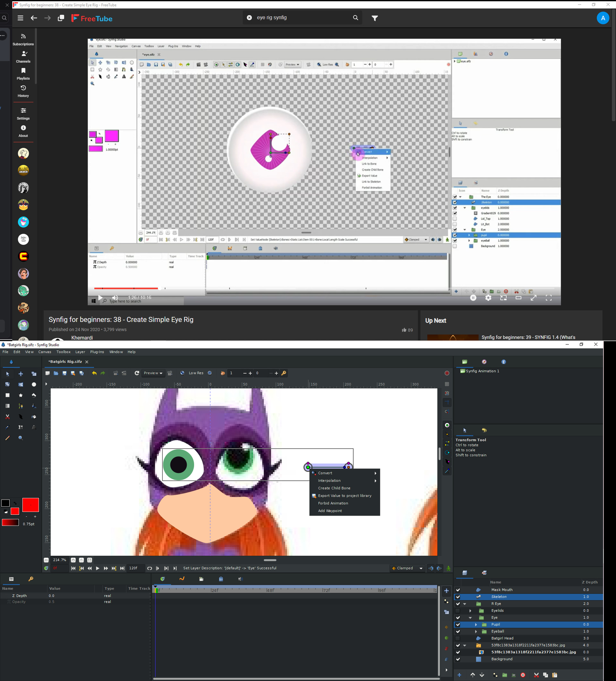The image size is (616, 681).
Task: Click the FreeTube search input field
Action: (302, 18)
